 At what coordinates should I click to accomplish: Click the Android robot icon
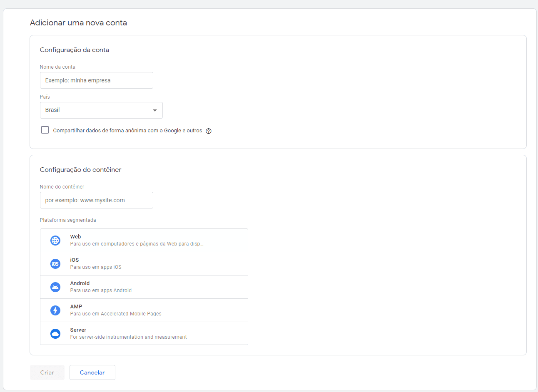[55, 287]
